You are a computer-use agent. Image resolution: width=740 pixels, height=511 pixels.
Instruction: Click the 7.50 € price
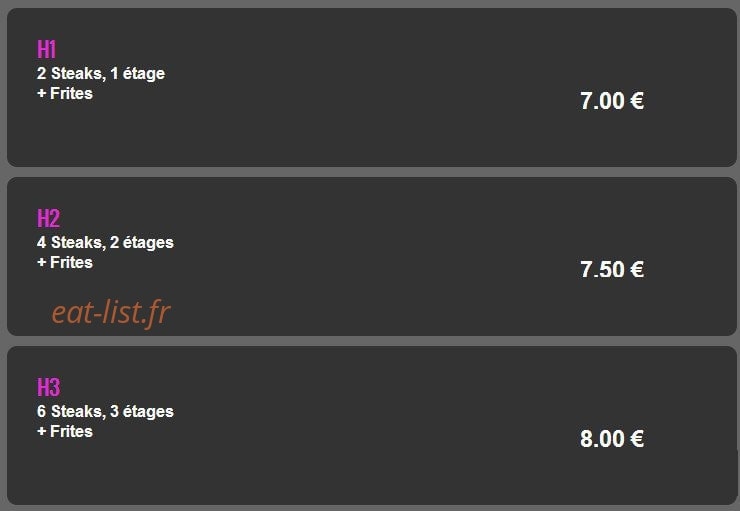click(x=612, y=269)
